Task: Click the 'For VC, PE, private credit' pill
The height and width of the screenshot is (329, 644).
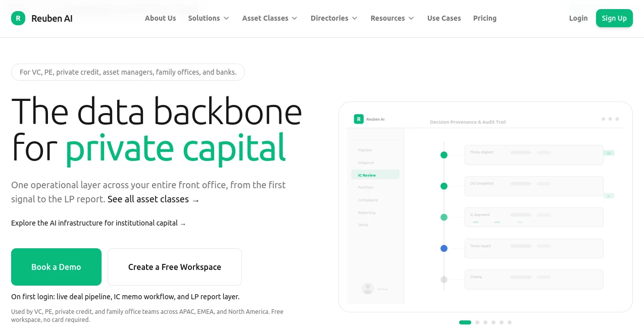Action: [x=128, y=72]
